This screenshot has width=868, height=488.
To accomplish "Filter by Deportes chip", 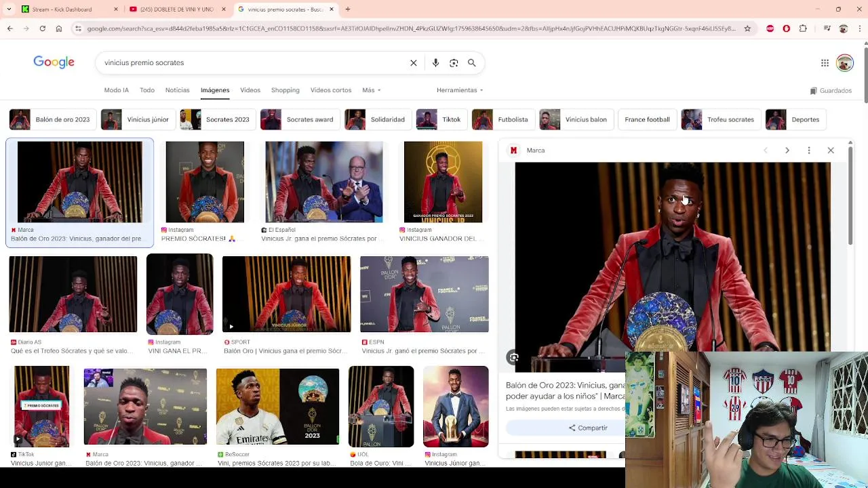I will [794, 119].
